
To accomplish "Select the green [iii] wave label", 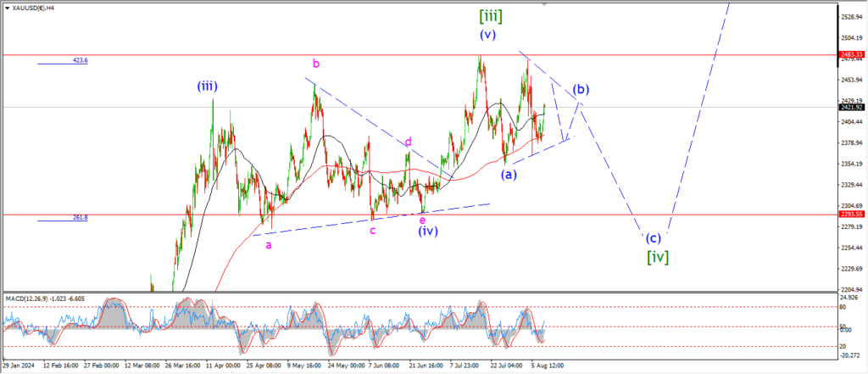I will (x=491, y=17).
